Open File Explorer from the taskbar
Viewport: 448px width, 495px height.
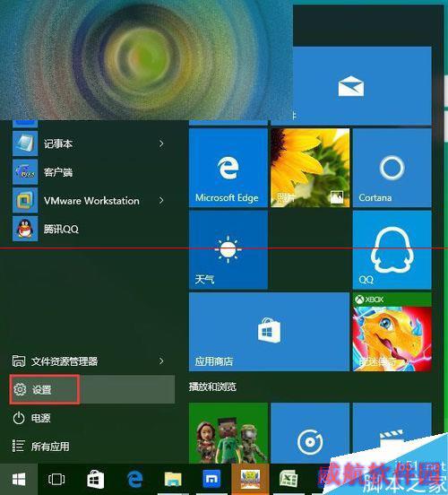click(x=173, y=480)
